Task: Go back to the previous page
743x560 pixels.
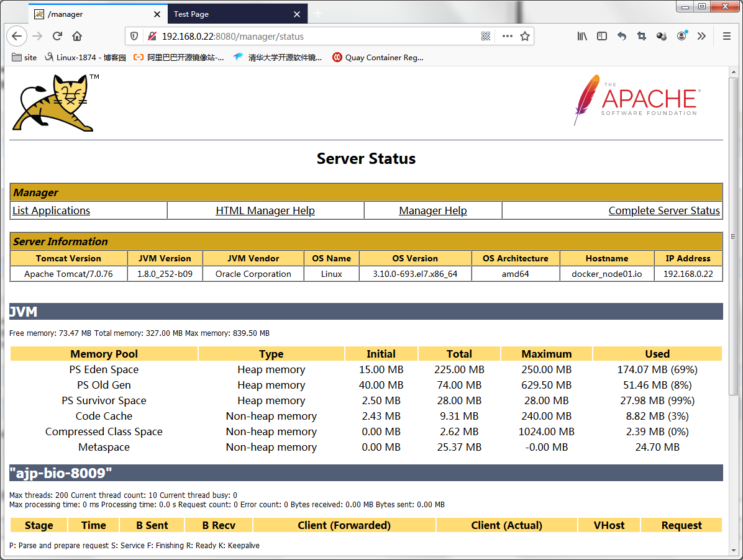Action: click(17, 36)
